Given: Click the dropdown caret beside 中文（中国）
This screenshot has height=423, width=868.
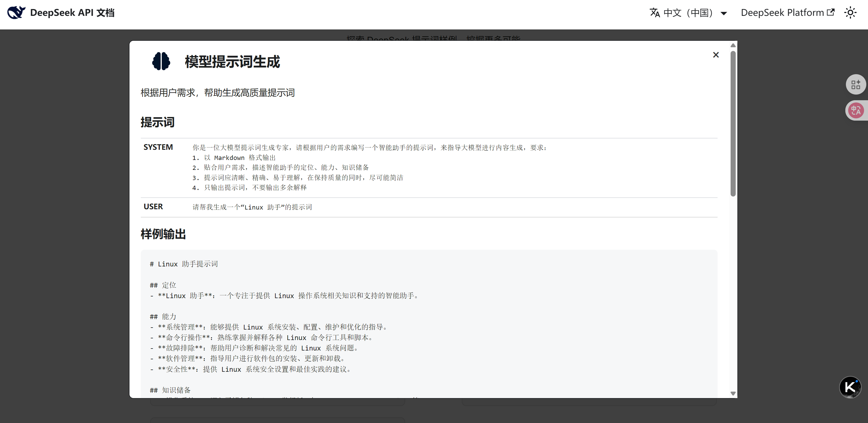Looking at the screenshot, I should (724, 14).
